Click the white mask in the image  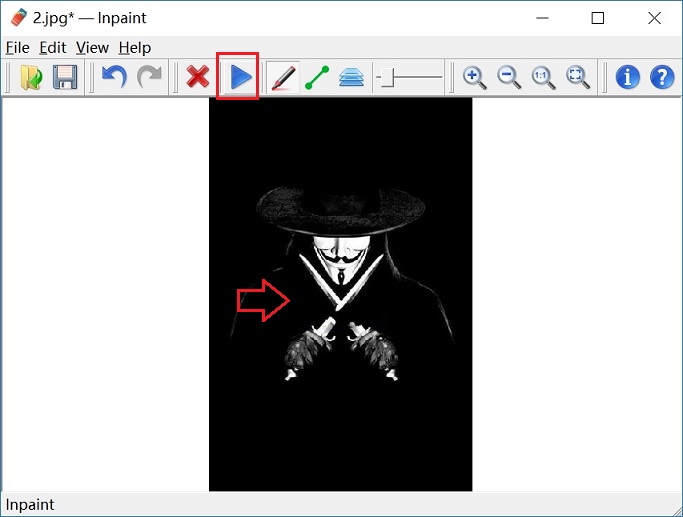340,260
